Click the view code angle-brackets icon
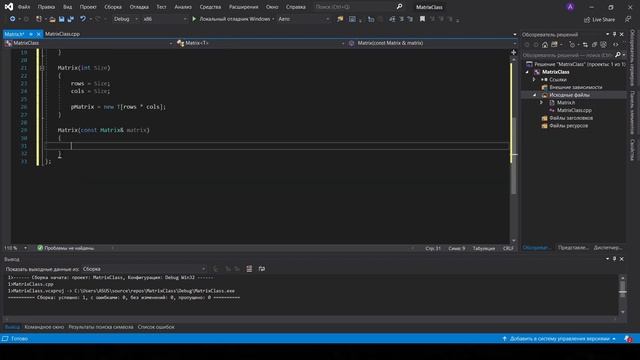This screenshot has height=360, width=640. pos(616,45)
